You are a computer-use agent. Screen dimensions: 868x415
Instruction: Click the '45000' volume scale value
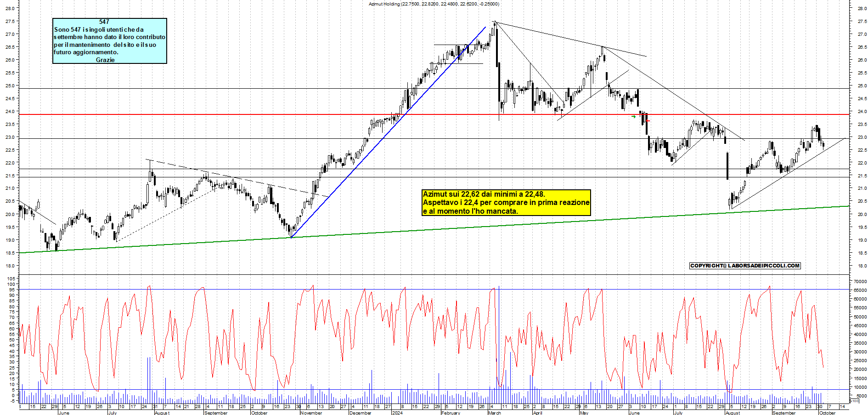[x=860, y=325]
